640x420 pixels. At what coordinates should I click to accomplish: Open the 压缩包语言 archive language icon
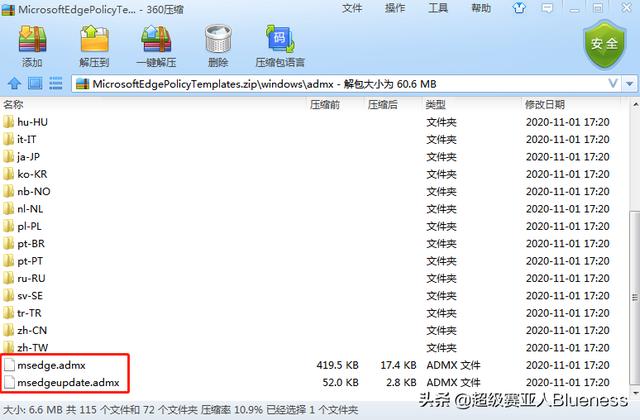(280, 39)
